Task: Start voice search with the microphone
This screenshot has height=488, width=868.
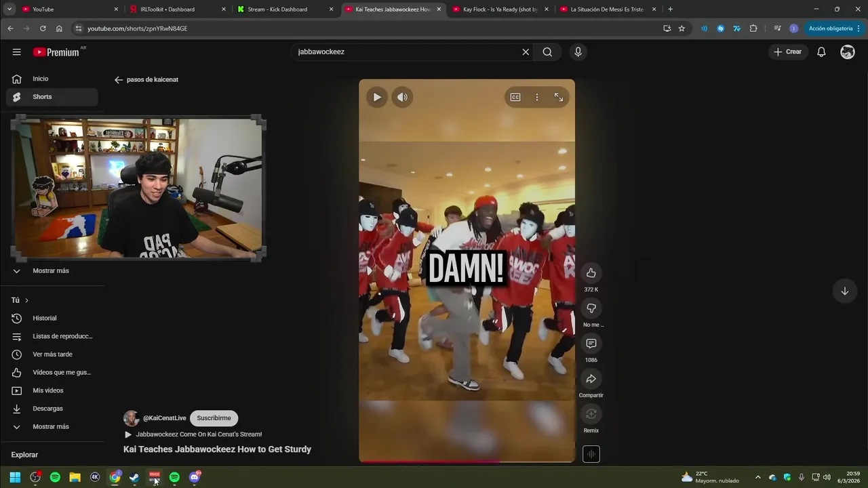Action: pos(578,52)
